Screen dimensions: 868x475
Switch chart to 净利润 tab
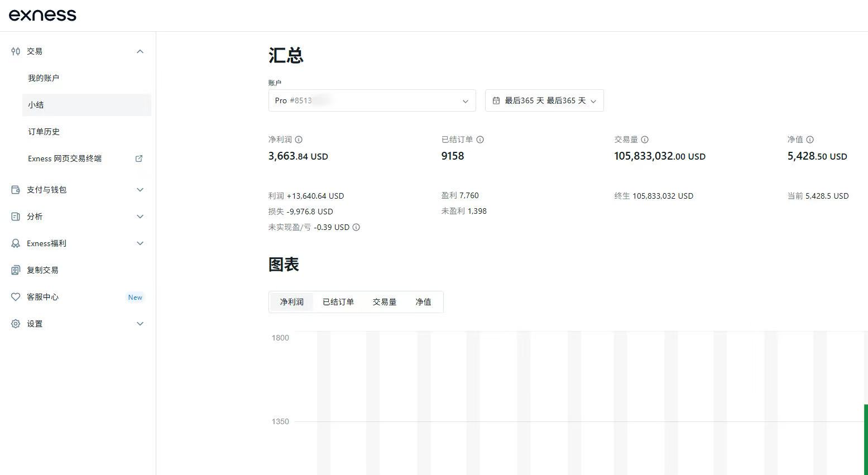(x=292, y=302)
